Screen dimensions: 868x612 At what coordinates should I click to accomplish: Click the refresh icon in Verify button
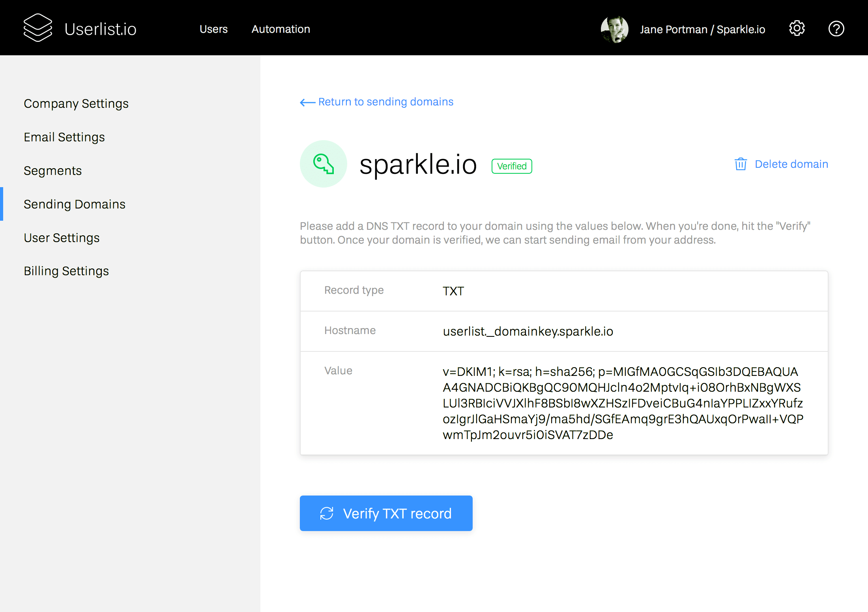(327, 513)
